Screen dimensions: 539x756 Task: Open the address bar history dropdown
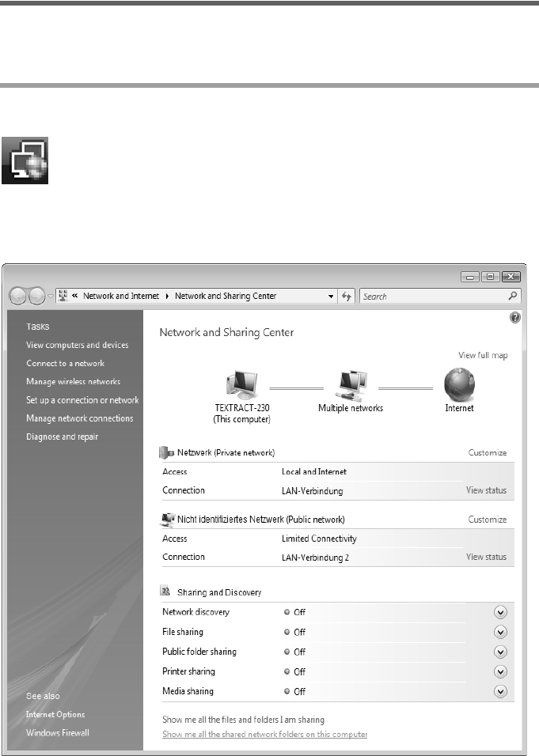click(x=331, y=297)
